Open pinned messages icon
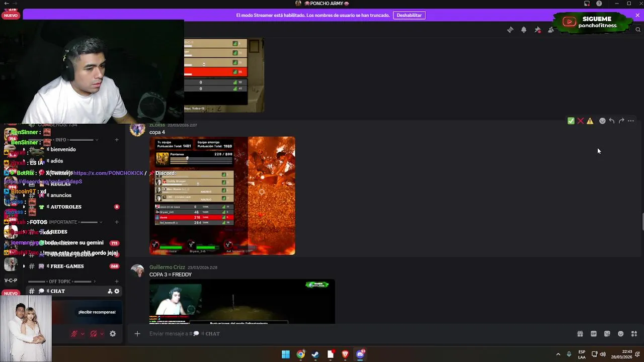The image size is (644, 362). [x=537, y=30]
